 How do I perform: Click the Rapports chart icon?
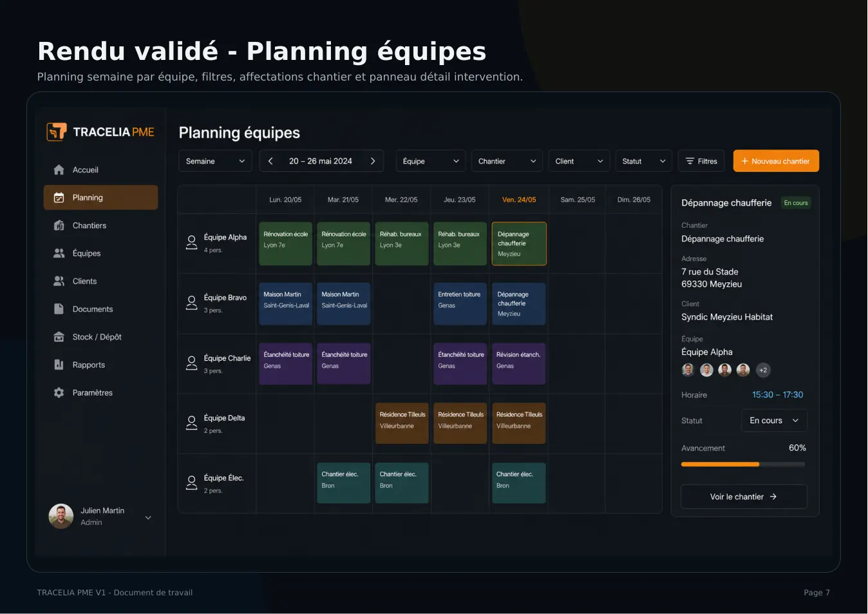coord(59,365)
